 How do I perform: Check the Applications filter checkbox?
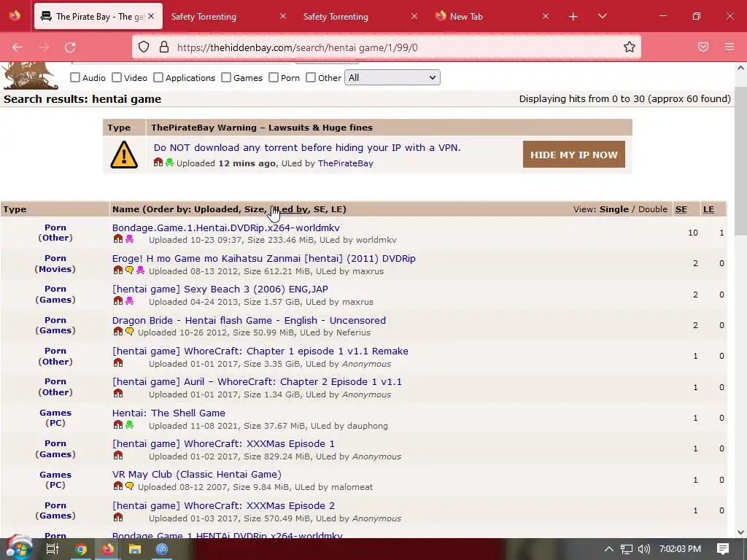tap(158, 77)
